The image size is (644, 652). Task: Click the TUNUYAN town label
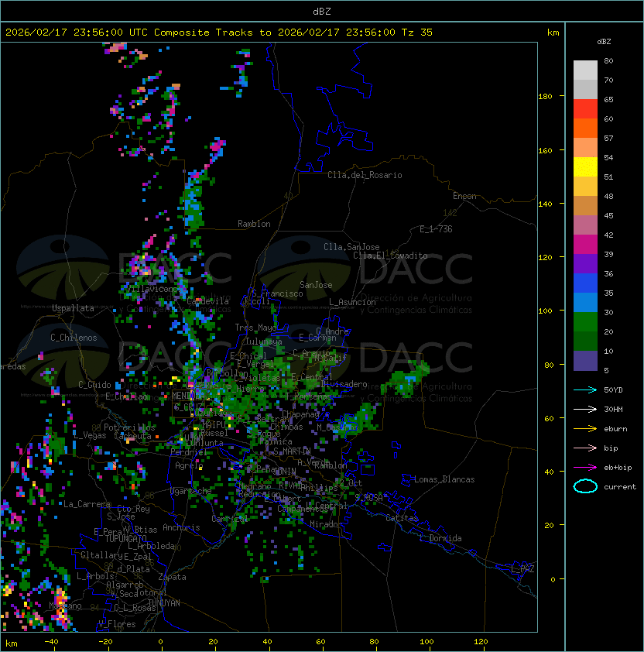[164, 603]
